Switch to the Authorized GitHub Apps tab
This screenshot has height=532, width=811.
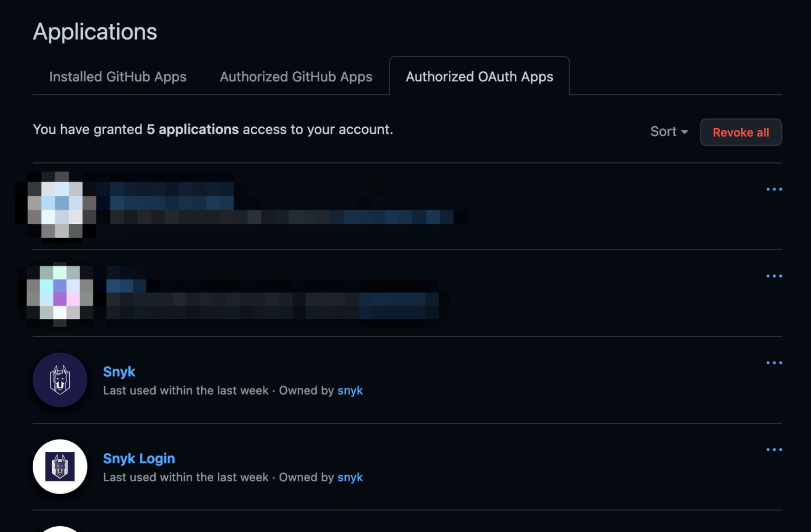coord(296,77)
